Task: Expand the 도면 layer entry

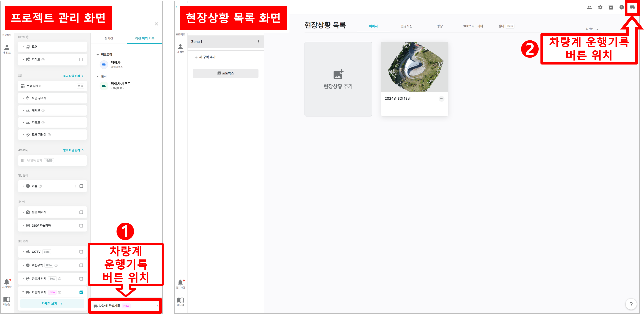Action: coord(23,47)
